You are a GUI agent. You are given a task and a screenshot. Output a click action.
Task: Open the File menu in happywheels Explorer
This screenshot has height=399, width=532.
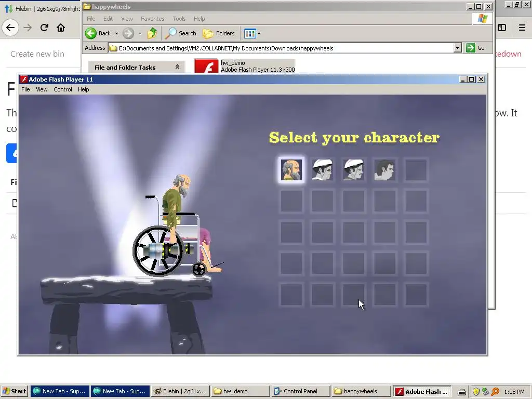pyautogui.click(x=91, y=19)
